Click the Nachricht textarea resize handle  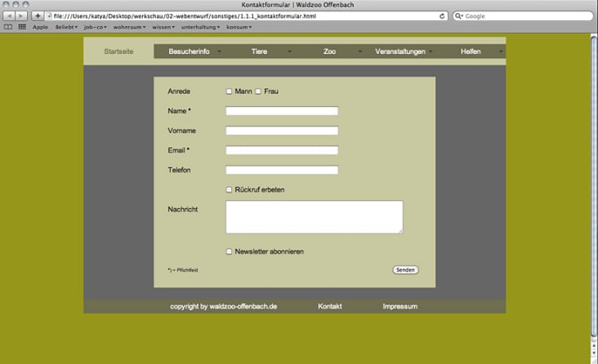click(x=400, y=231)
